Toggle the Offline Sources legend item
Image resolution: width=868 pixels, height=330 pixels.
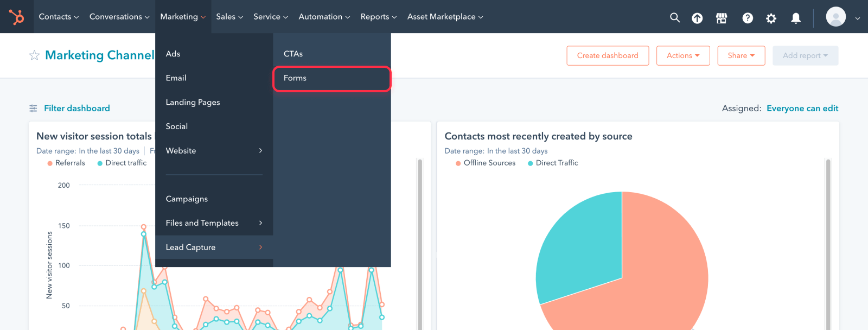pyautogui.click(x=486, y=163)
